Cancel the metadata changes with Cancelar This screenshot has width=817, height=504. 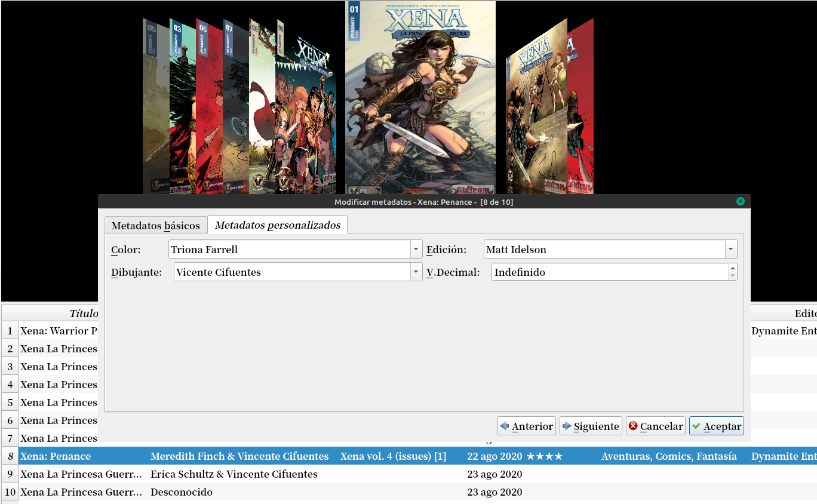click(x=656, y=426)
